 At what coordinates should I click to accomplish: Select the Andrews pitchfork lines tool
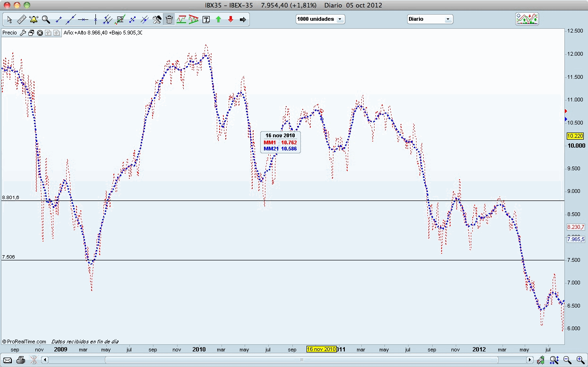145,19
